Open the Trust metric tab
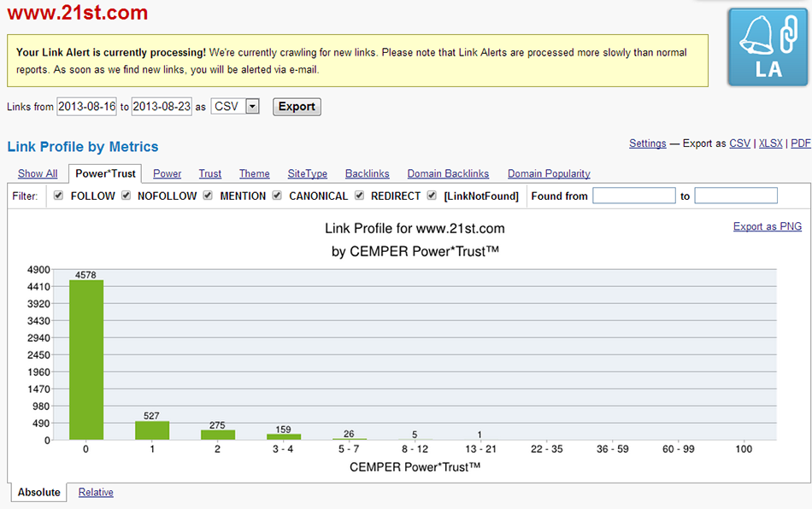Image resolution: width=812 pixels, height=509 pixels. [209, 174]
